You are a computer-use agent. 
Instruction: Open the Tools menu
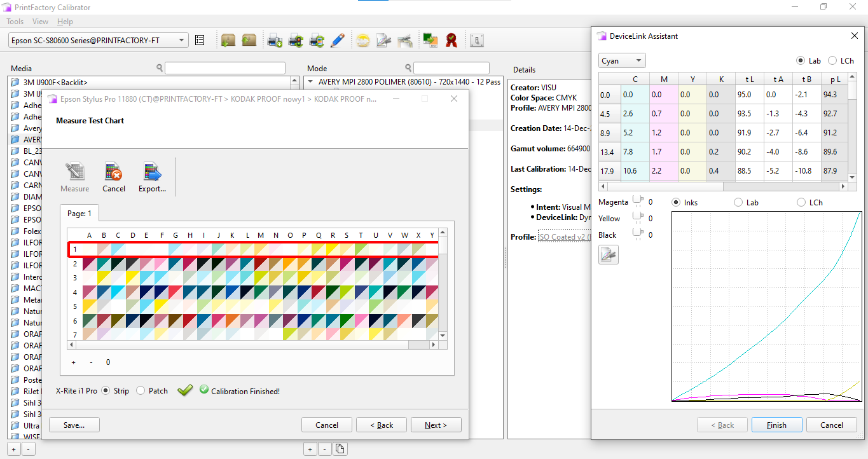(x=15, y=22)
